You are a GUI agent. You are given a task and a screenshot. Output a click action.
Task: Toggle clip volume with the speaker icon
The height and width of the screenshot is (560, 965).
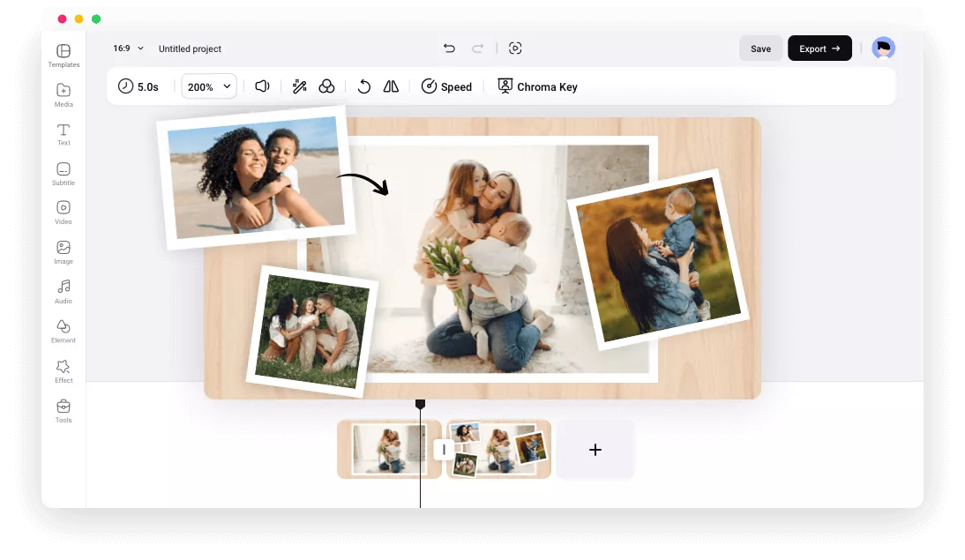point(260,86)
